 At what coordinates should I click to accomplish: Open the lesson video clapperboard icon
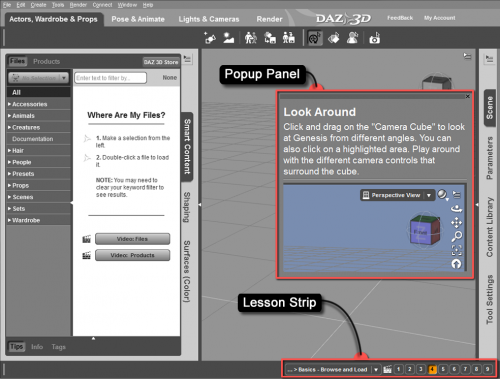(387, 369)
